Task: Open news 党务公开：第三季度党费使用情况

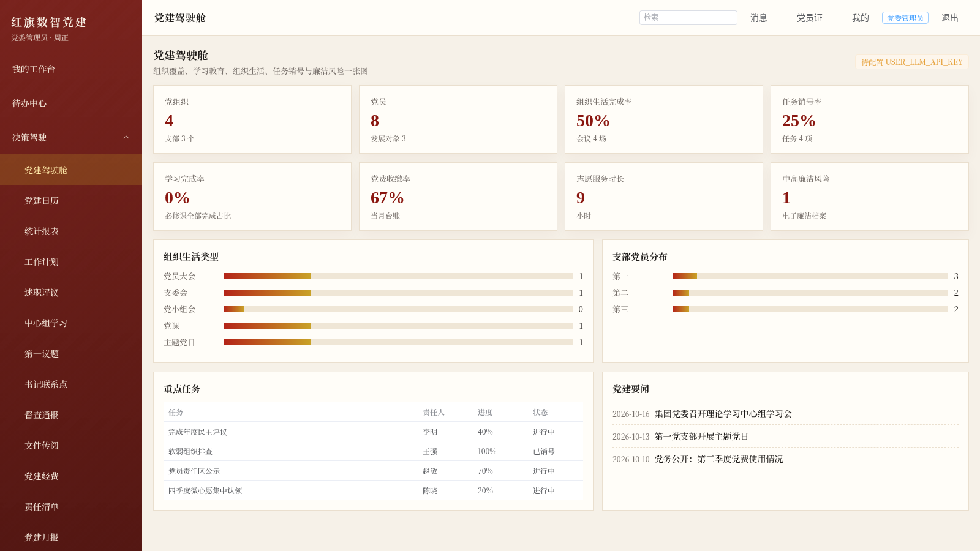Action: (x=718, y=459)
